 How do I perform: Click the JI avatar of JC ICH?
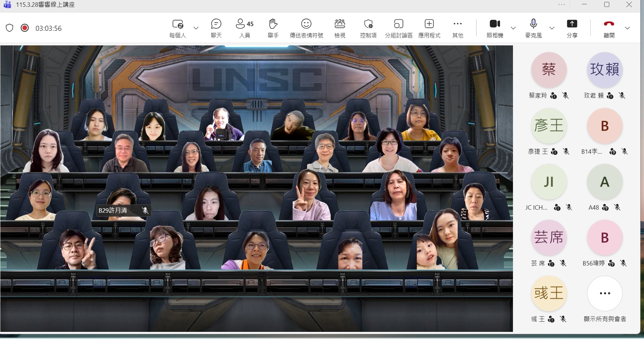(x=549, y=182)
